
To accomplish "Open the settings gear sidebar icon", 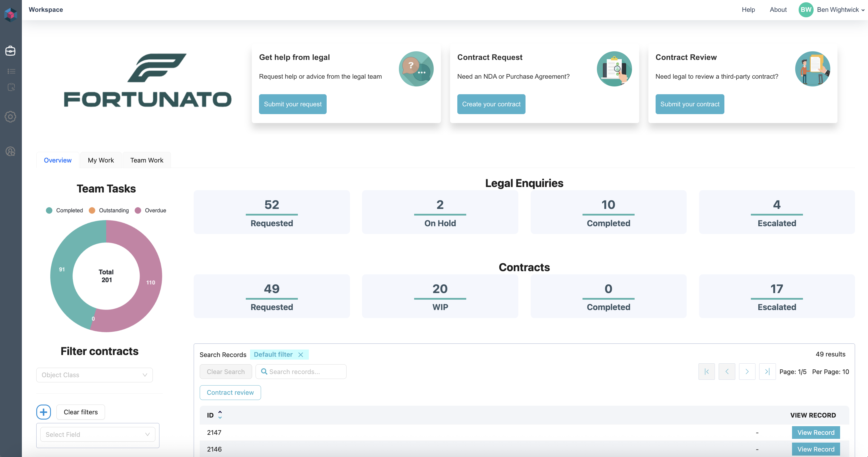I will pos(10,117).
